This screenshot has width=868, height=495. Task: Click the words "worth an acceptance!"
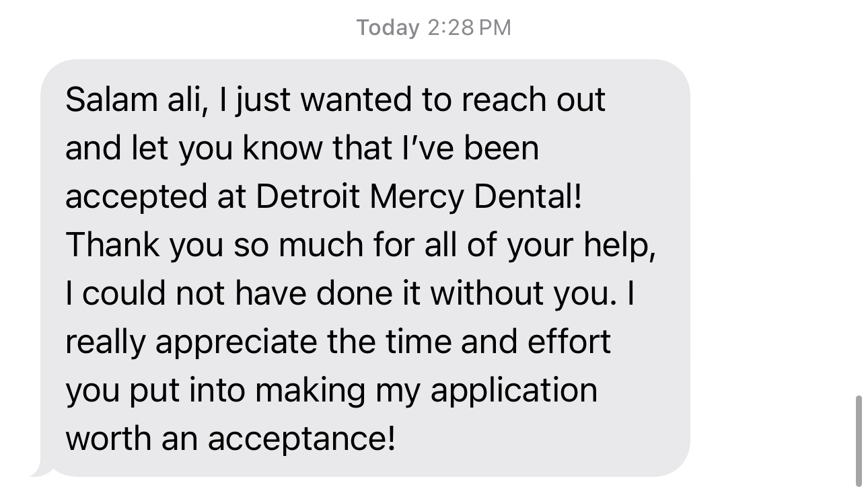231,439
